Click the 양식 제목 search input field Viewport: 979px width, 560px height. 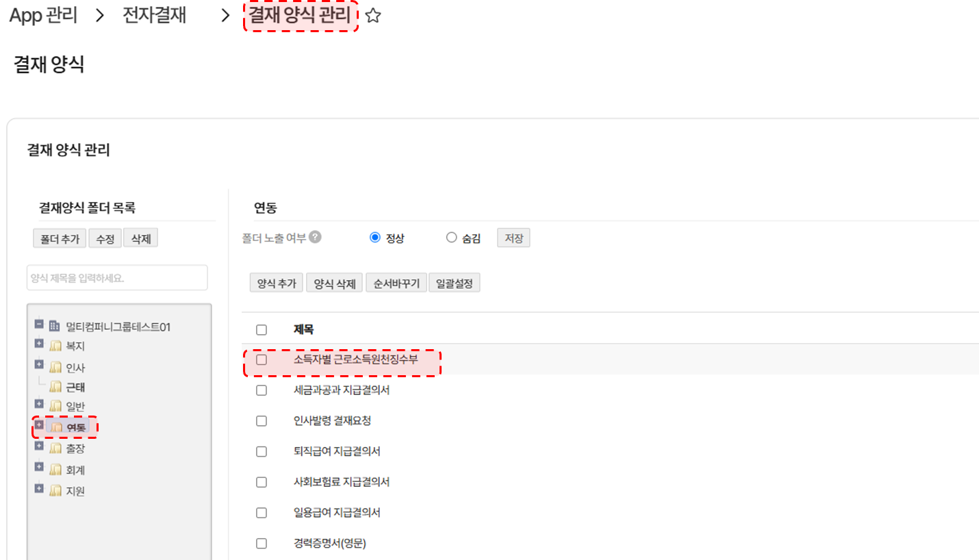117,278
